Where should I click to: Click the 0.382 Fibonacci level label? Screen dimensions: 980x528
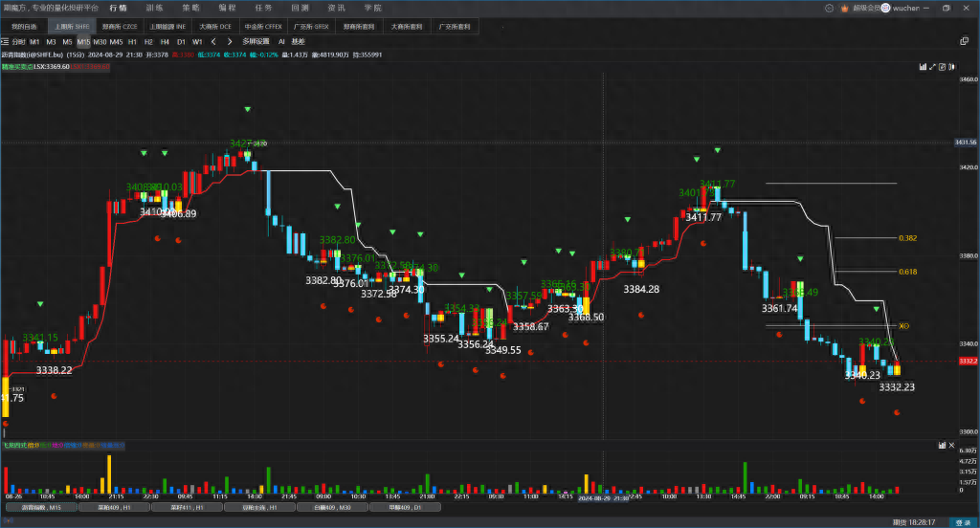click(907, 238)
